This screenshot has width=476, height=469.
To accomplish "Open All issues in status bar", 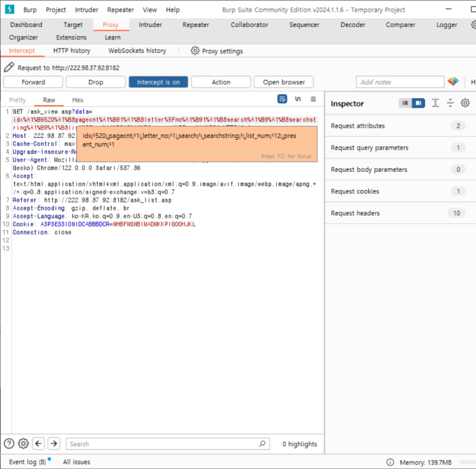I will point(76,462).
